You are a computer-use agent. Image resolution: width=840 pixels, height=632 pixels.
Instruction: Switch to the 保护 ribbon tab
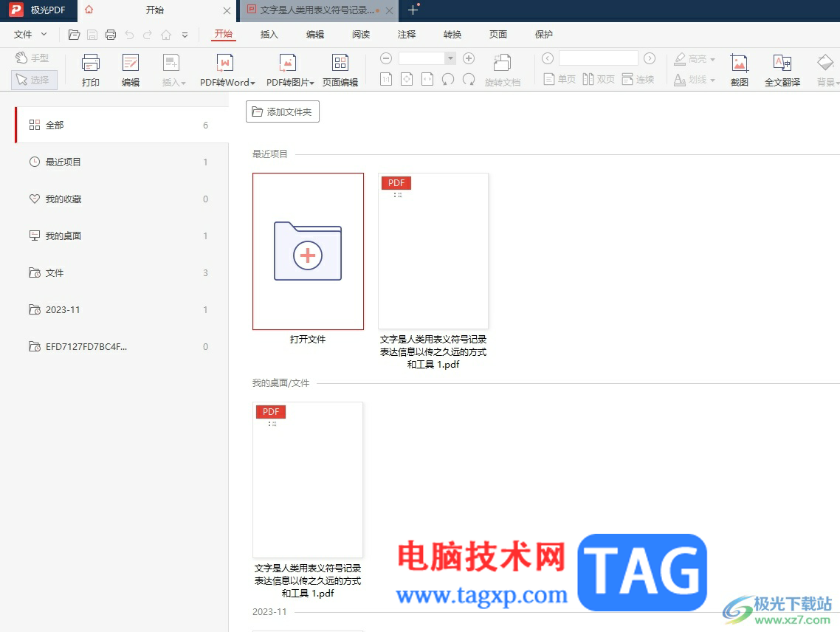pyautogui.click(x=544, y=34)
